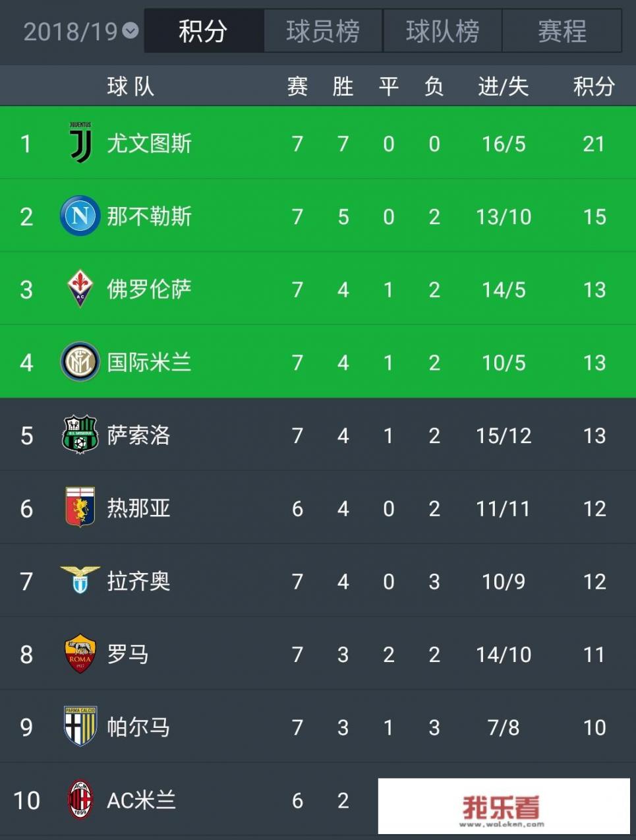Click the Juventus club crest icon
The height and width of the screenshot is (840, 636).
pos(80,142)
